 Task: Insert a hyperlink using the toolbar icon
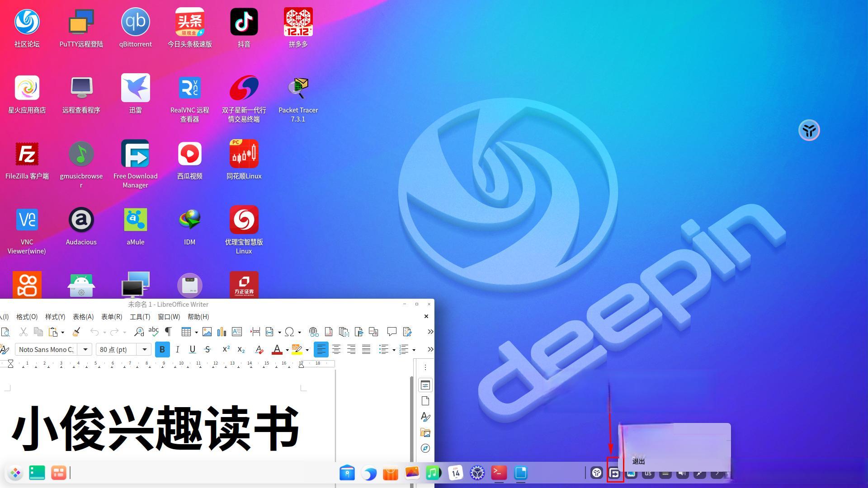point(314,332)
